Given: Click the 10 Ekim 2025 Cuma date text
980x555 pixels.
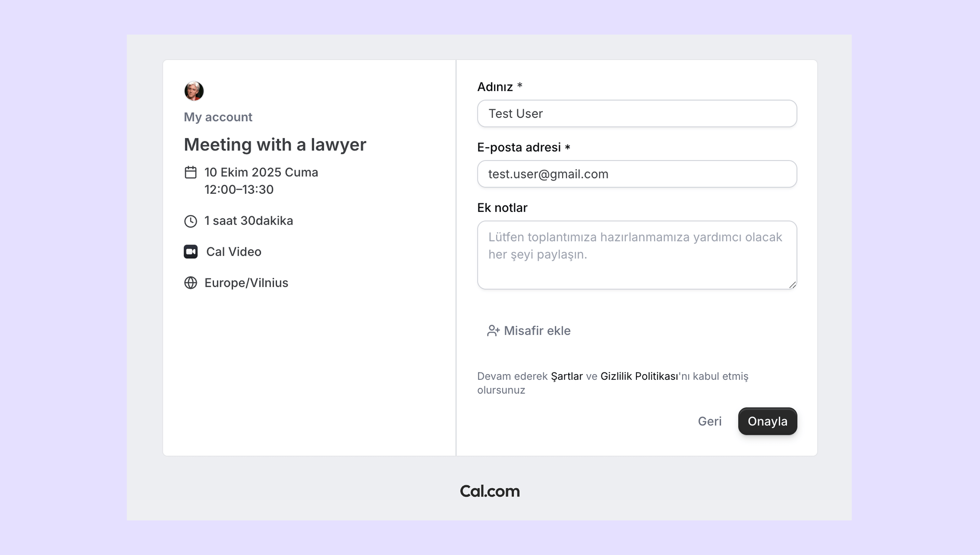Looking at the screenshot, I should pos(261,172).
